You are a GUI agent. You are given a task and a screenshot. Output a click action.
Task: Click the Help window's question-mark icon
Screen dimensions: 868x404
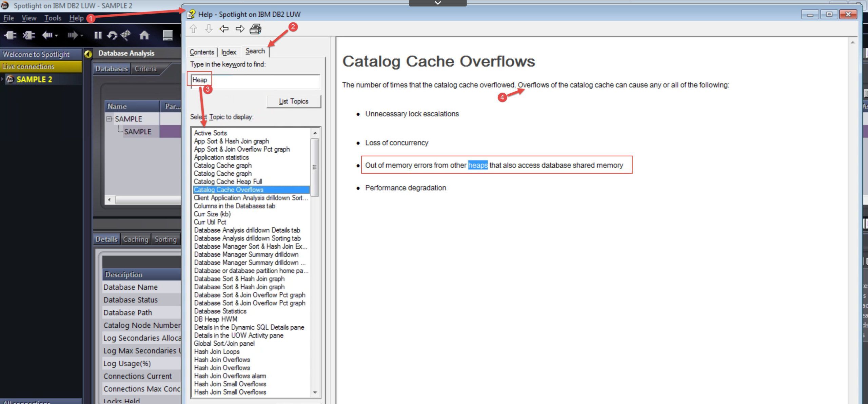(191, 14)
